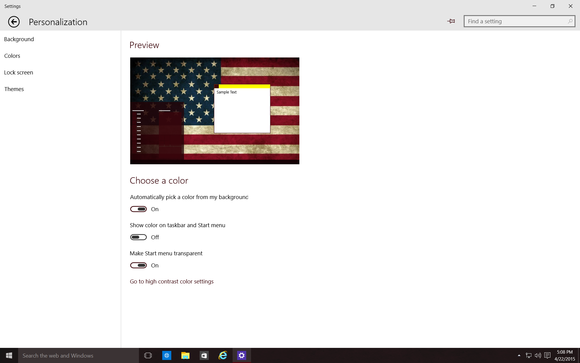
Task: Click the Settings gear taskbar icon
Action: pyautogui.click(x=242, y=356)
